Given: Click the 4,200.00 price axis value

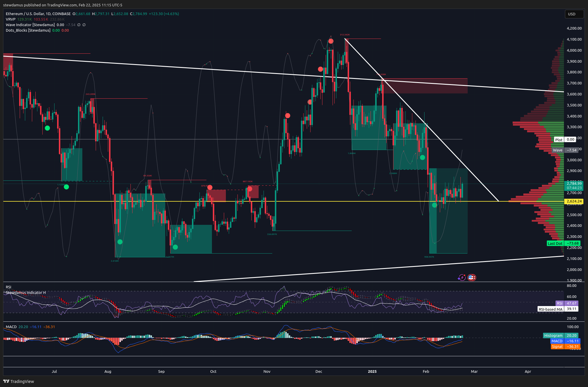Looking at the screenshot, I should pos(574,28).
